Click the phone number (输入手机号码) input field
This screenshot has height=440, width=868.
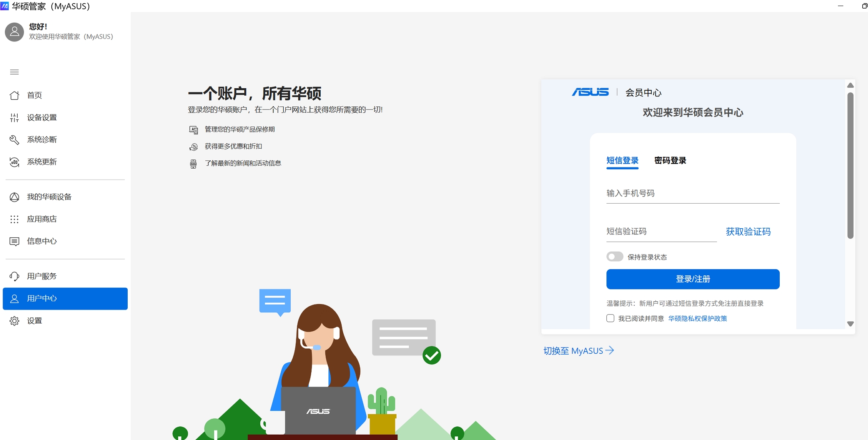[693, 193]
